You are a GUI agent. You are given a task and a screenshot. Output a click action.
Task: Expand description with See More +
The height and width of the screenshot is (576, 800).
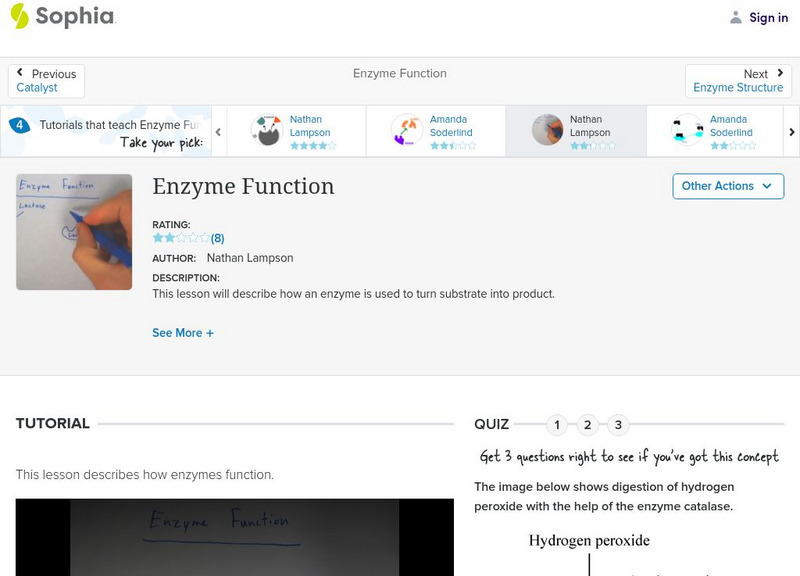click(183, 333)
